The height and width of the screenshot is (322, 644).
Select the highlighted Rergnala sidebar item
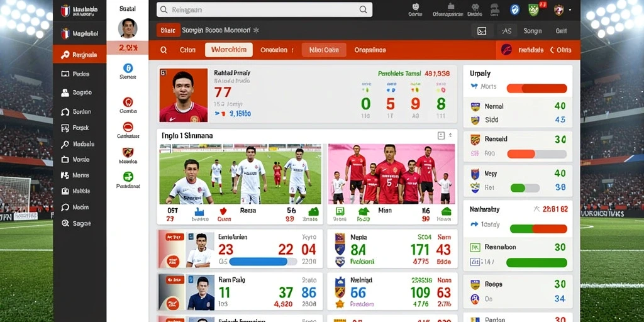(x=80, y=54)
